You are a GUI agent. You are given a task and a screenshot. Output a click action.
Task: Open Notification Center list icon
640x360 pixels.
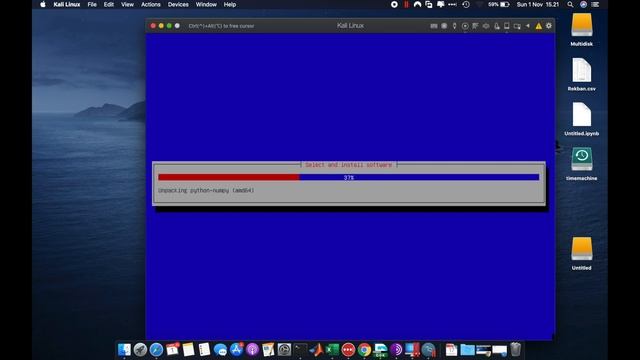[596, 4]
